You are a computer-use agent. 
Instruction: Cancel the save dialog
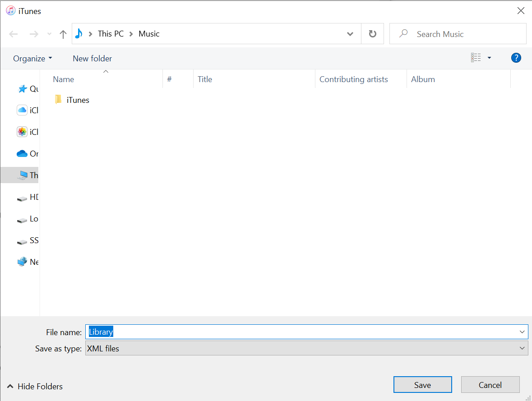[490, 385]
